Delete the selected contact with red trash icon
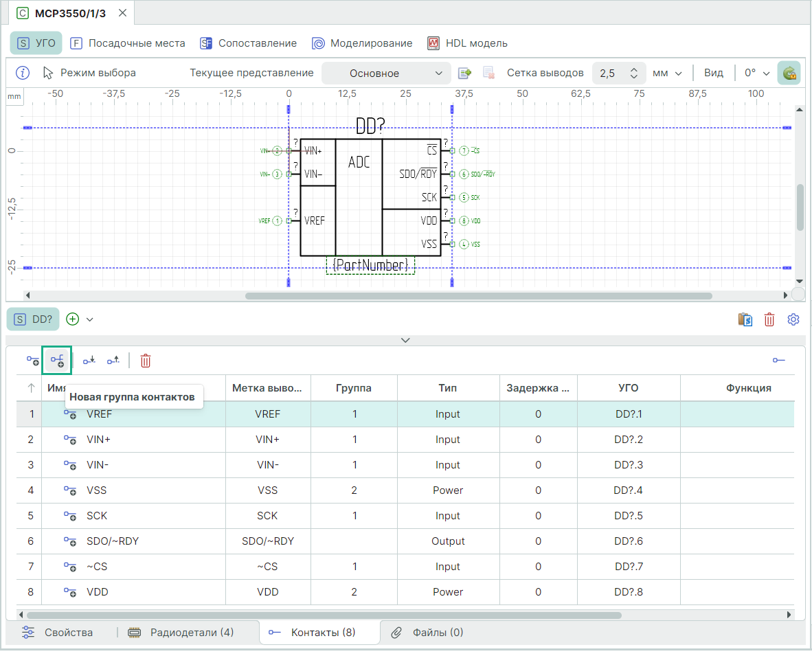Viewport: 812px width, 656px height. (x=146, y=360)
